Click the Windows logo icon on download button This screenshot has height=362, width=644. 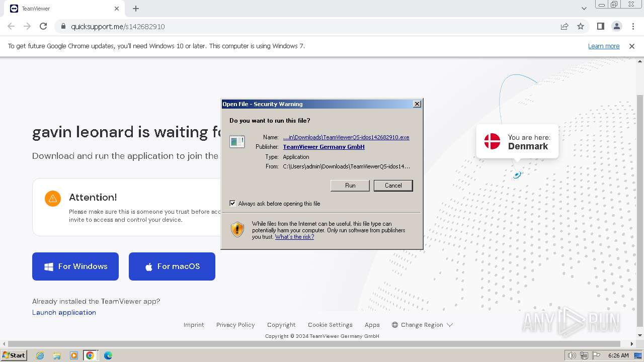[49, 267]
